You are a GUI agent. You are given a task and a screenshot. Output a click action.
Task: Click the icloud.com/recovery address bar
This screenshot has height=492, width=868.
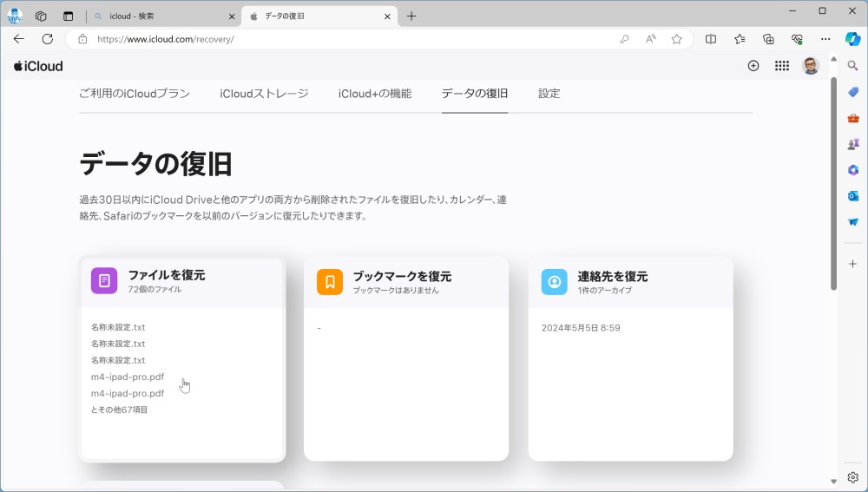coord(354,39)
